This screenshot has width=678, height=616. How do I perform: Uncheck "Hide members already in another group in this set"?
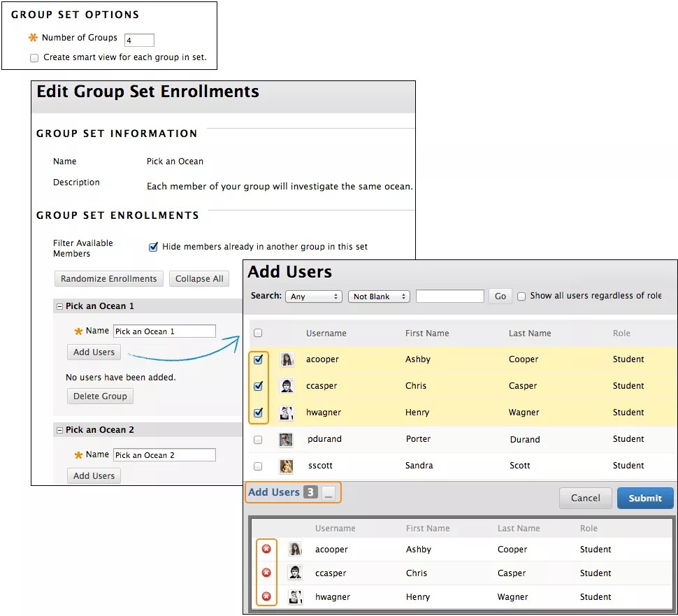152,246
